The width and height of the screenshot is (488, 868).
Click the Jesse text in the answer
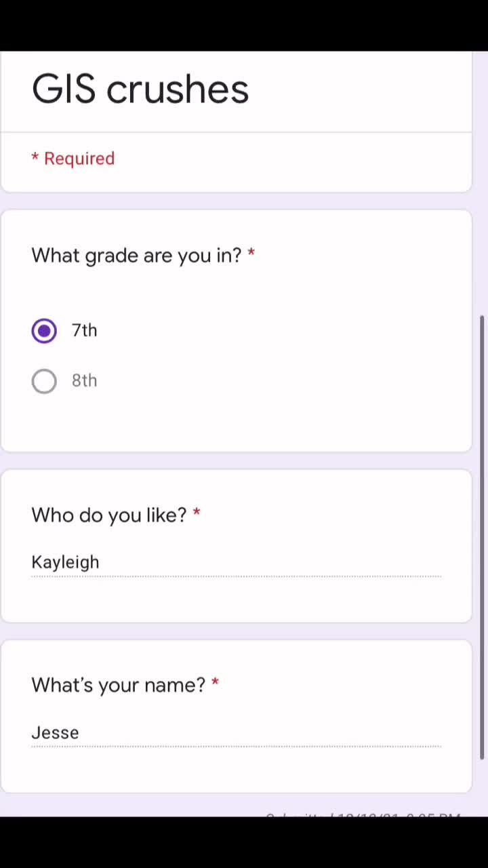coord(55,732)
